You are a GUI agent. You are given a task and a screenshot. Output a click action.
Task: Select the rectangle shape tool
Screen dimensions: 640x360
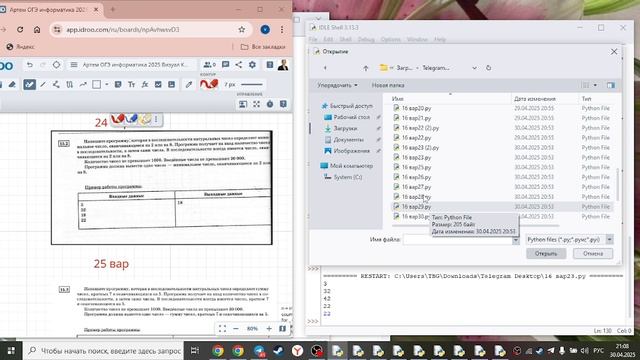tap(96, 84)
